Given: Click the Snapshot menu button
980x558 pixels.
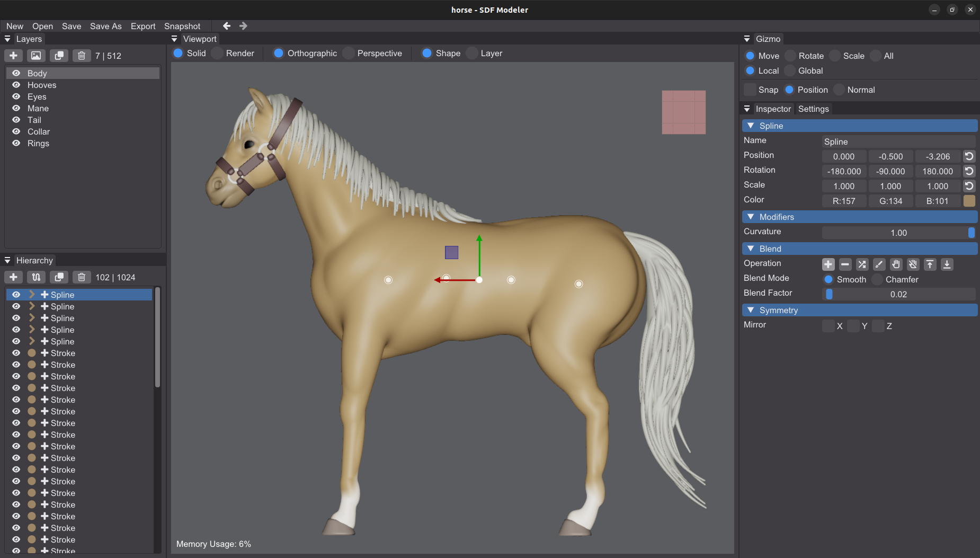Looking at the screenshot, I should point(182,26).
